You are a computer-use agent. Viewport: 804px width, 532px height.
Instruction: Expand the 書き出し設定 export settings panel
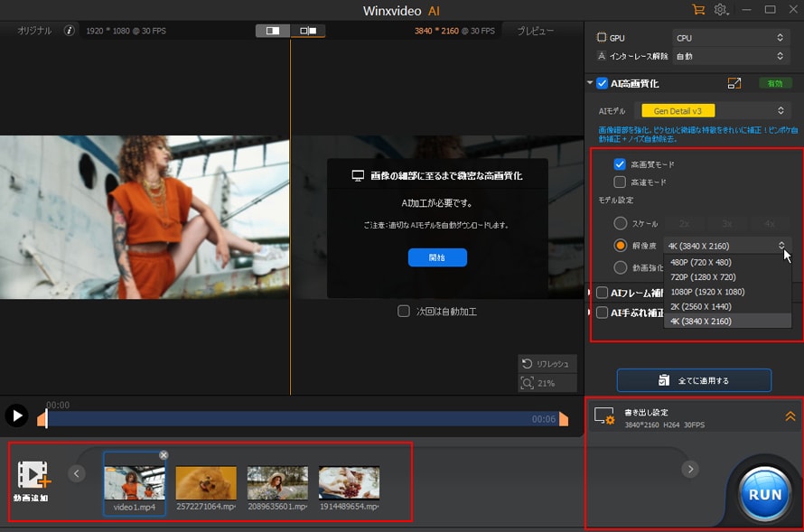click(x=790, y=416)
